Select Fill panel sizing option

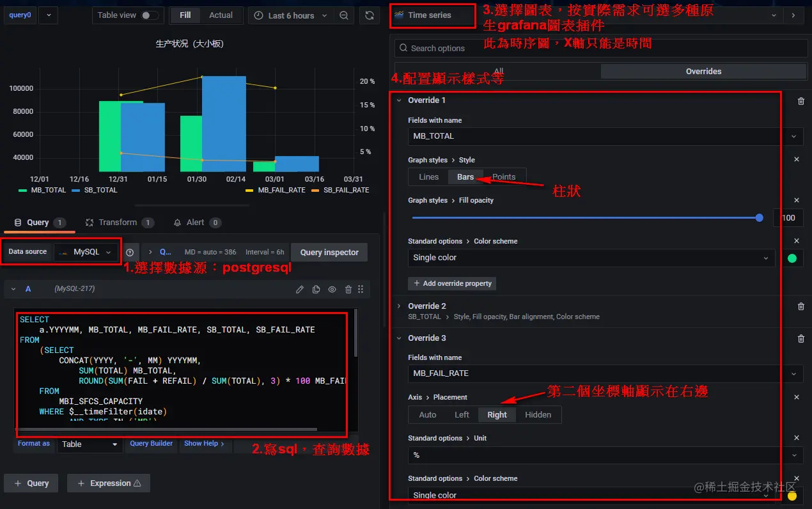(x=185, y=15)
